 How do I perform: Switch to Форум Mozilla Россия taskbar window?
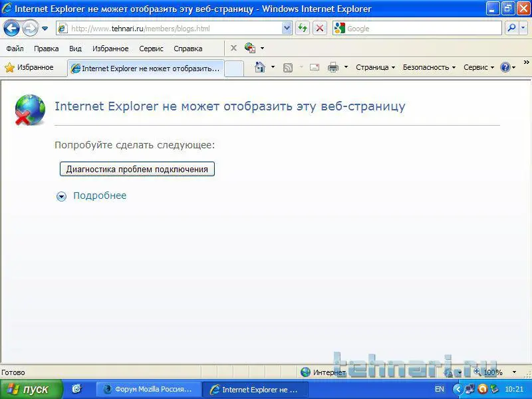pyautogui.click(x=149, y=389)
